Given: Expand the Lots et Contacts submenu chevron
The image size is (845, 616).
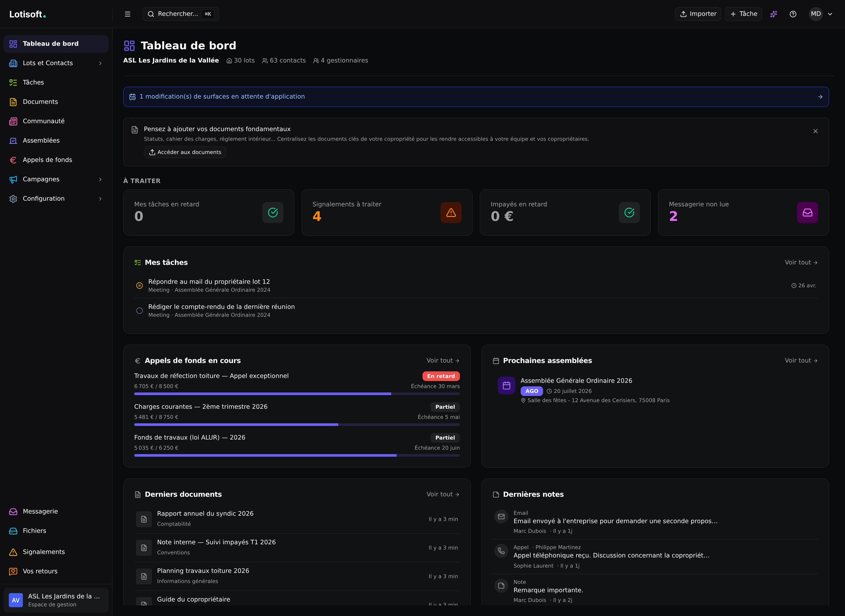Looking at the screenshot, I should coord(100,63).
